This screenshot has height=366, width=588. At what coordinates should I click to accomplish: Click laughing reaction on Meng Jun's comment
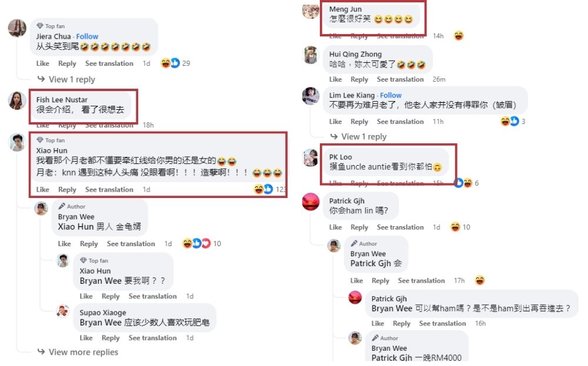[x=458, y=36]
